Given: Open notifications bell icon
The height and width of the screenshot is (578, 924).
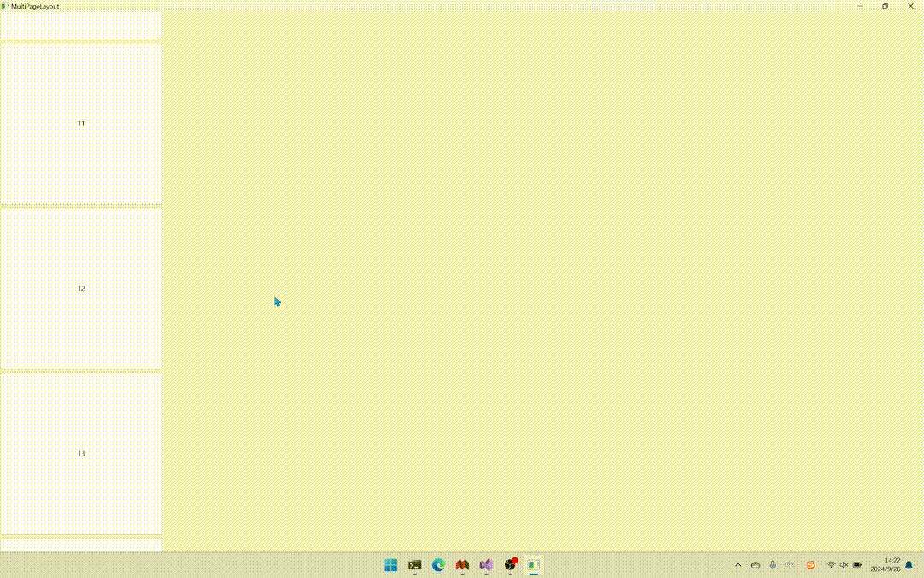Looking at the screenshot, I should (909, 565).
